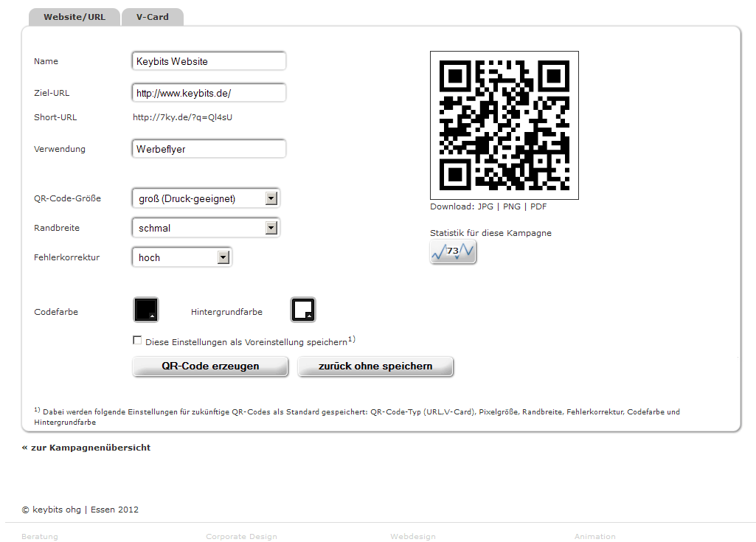This screenshot has width=756, height=542.
Task: Download the QR code as PDF
Action: tap(538, 206)
